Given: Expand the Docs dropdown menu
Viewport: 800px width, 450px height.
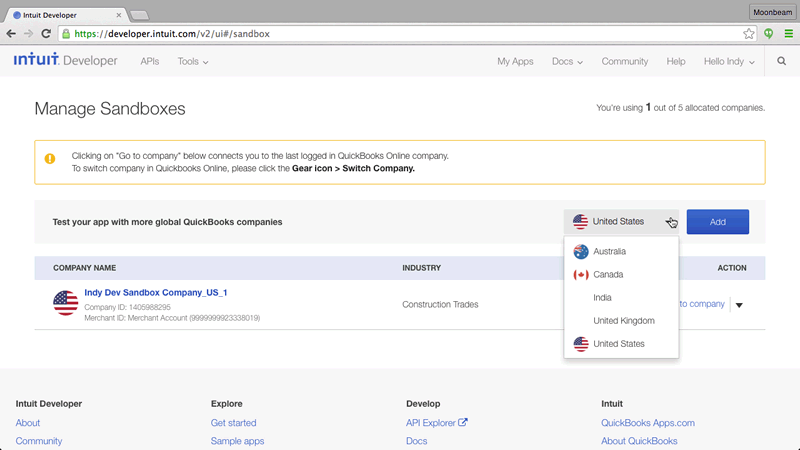Looking at the screenshot, I should (x=567, y=61).
